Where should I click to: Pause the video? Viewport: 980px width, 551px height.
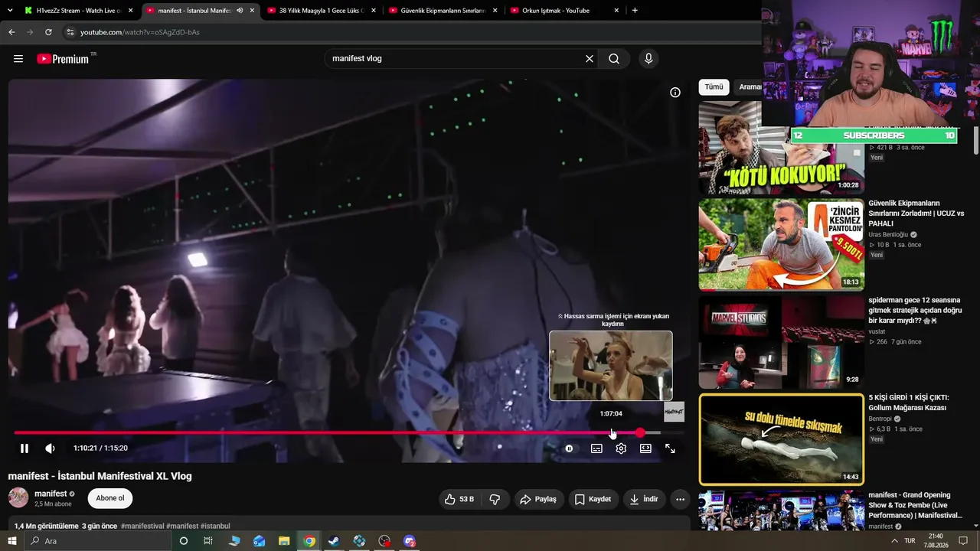(x=24, y=448)
